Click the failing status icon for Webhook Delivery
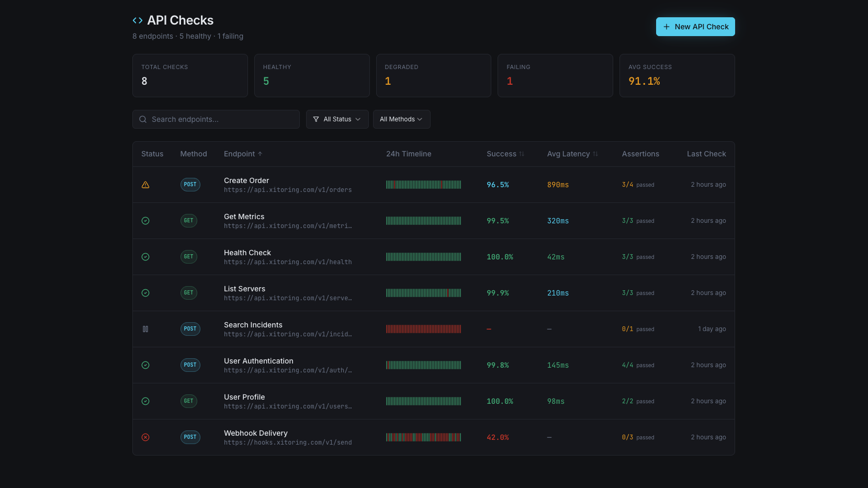The height and width of the screenshot is (488, 868). pos(145,437)
